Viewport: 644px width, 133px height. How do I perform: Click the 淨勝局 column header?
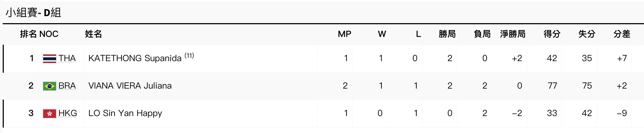(x=513, y=34)
